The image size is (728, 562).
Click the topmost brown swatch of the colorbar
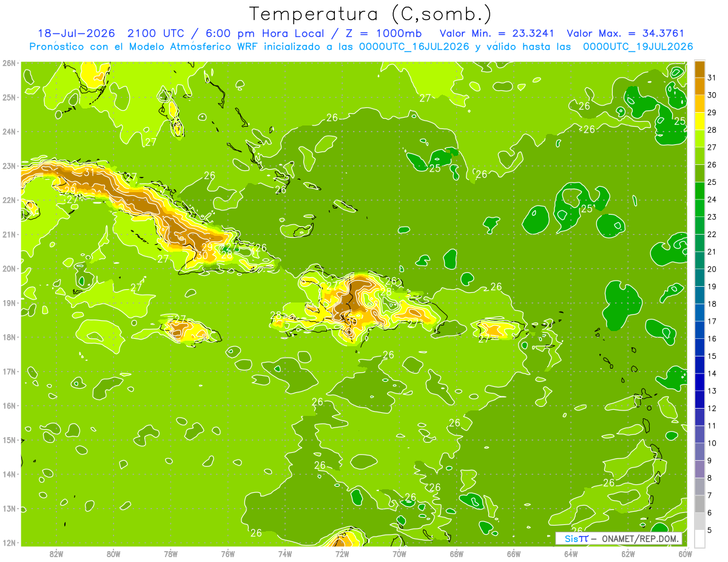[700, 70]
